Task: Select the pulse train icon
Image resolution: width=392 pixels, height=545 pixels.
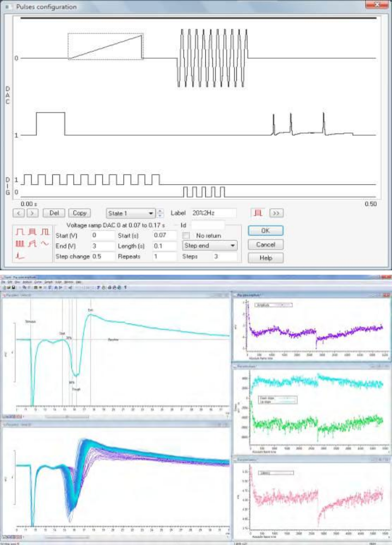Action: 20,244
